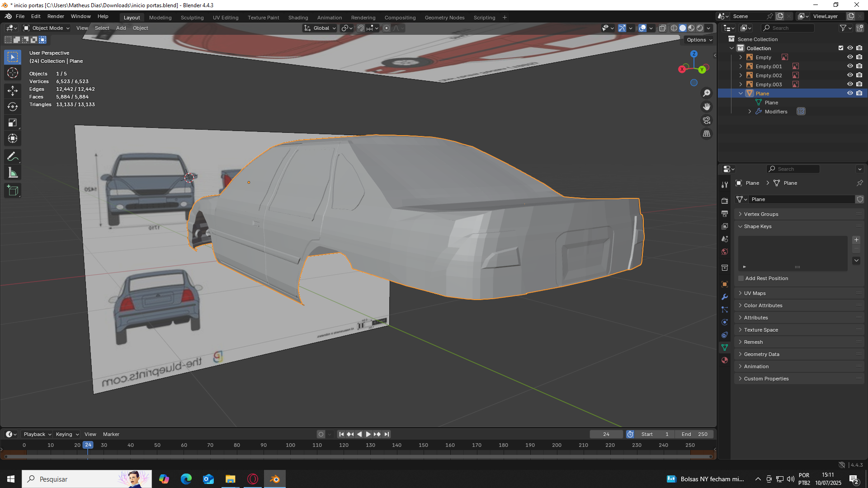Screen dimensions: 868x488
Task: Select the Scale tool
Action: (x=13, y=123)
